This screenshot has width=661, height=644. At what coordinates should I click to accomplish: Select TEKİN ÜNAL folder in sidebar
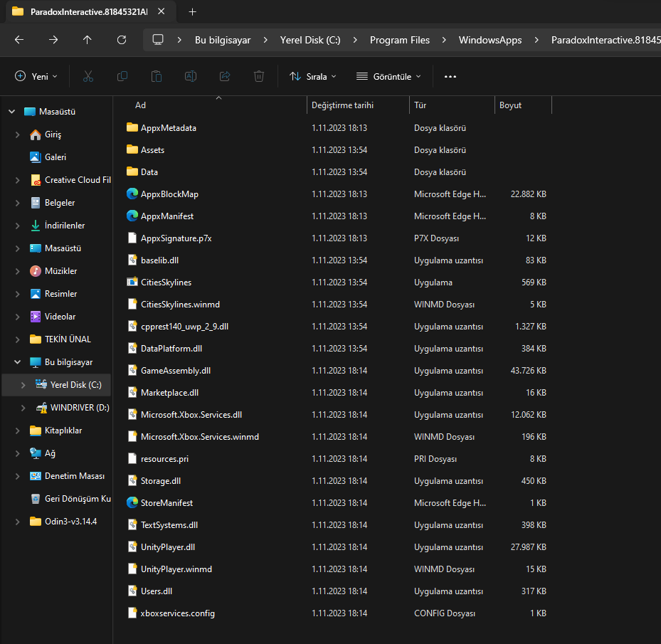pyautogui.click(x=68, y=339)
